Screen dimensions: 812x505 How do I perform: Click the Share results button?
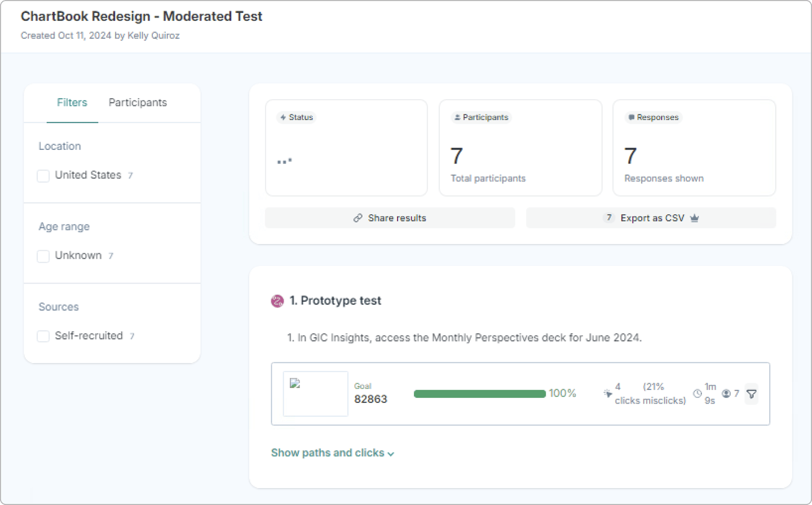(x=390, y=218)
